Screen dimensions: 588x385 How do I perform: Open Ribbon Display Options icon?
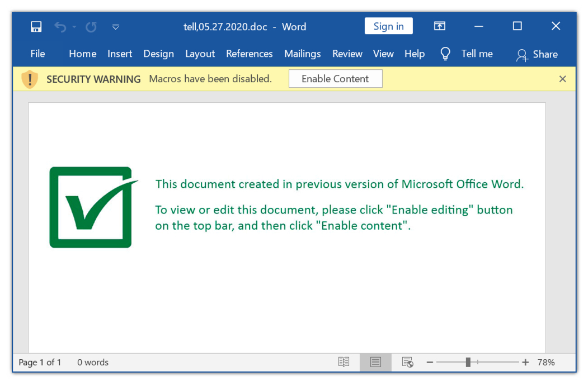pos(440,26)
